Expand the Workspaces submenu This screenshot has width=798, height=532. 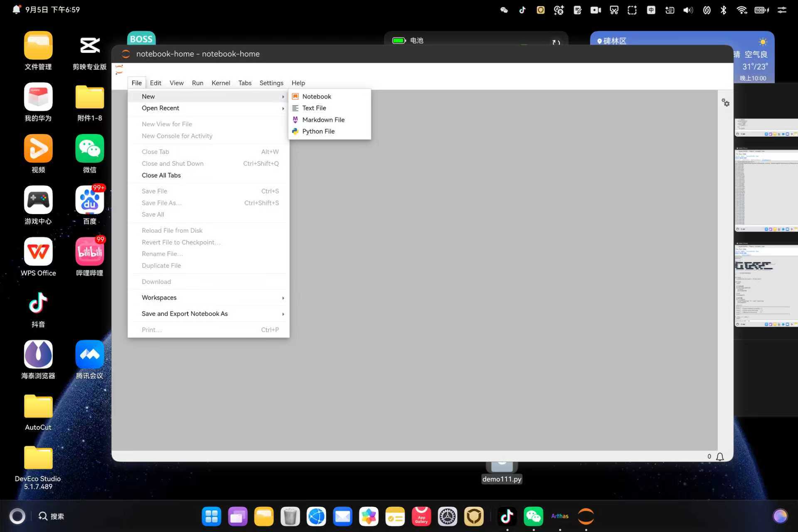(x=209, y=298)
